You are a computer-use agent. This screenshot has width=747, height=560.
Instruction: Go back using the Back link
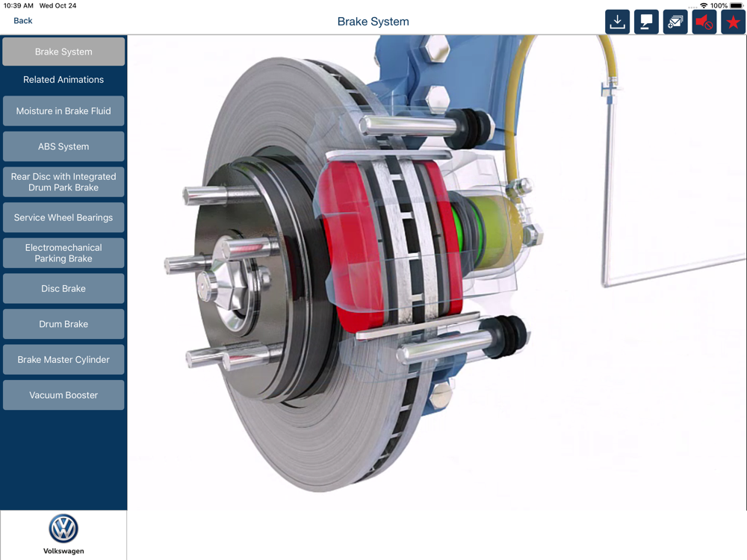(x=23, y=21)
